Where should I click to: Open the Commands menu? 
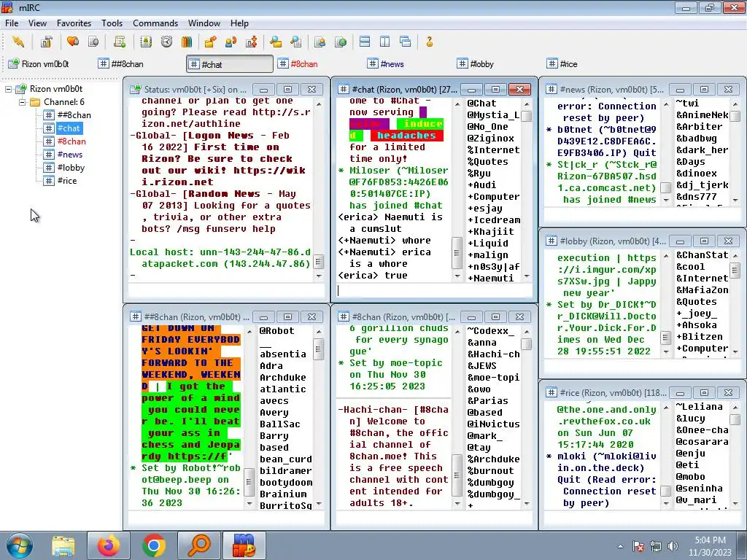click(155, 23)
